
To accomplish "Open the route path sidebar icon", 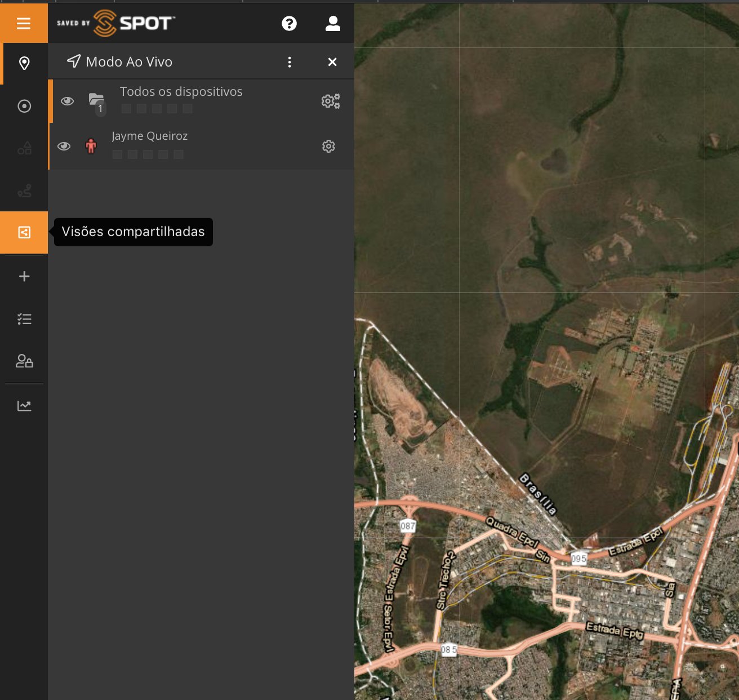I will point(24,191).
